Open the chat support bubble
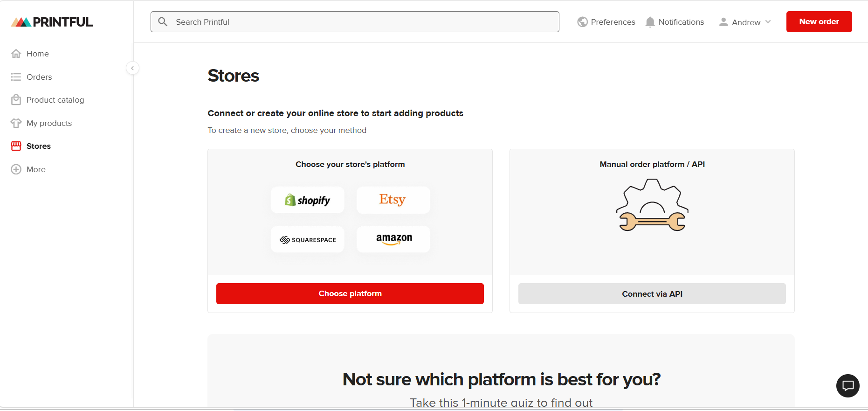868x411 pixels. pos(848,386)
